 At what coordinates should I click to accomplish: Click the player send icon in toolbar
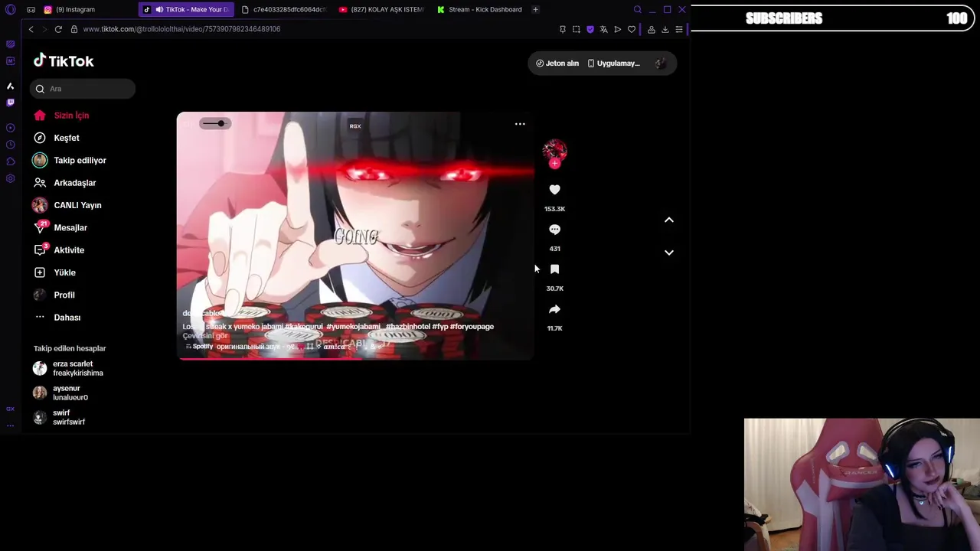pos(618,29)
